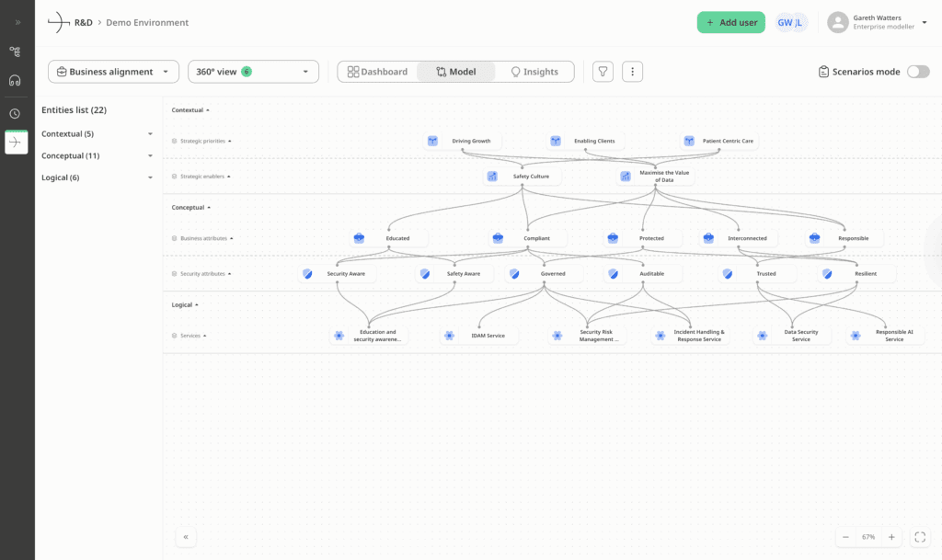The image size is (942, 560).
Task: Click the Add user button
Action: pyautogui.click(x=730, y=22)
